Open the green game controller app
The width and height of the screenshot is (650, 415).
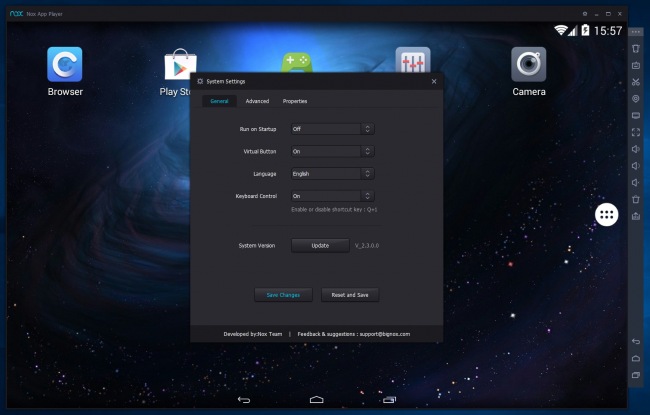tap(297, 62)
